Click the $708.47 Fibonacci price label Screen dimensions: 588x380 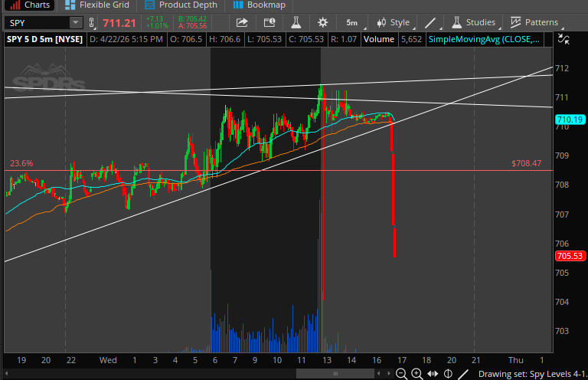click(526, 163)
